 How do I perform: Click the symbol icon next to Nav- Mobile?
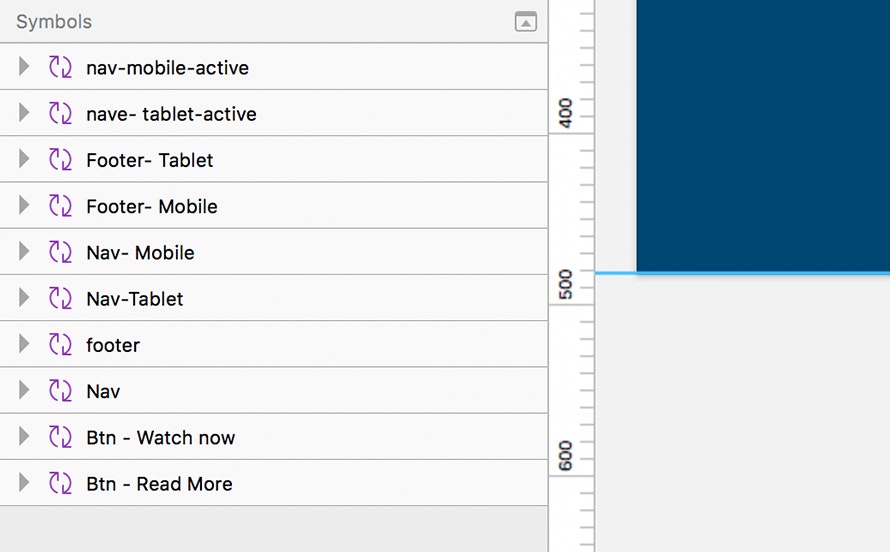click(x=60, y=252)
